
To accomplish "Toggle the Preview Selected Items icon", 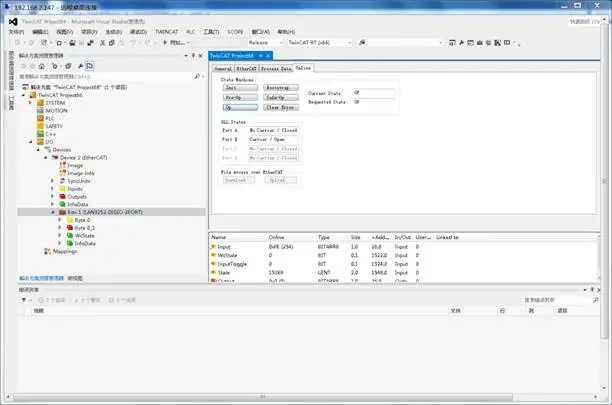I will point(90,66).
